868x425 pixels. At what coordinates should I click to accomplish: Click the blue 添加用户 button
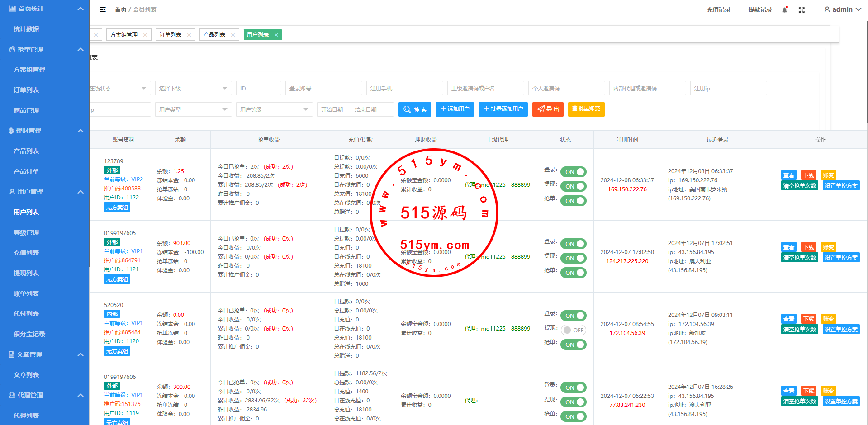point(455,109)
